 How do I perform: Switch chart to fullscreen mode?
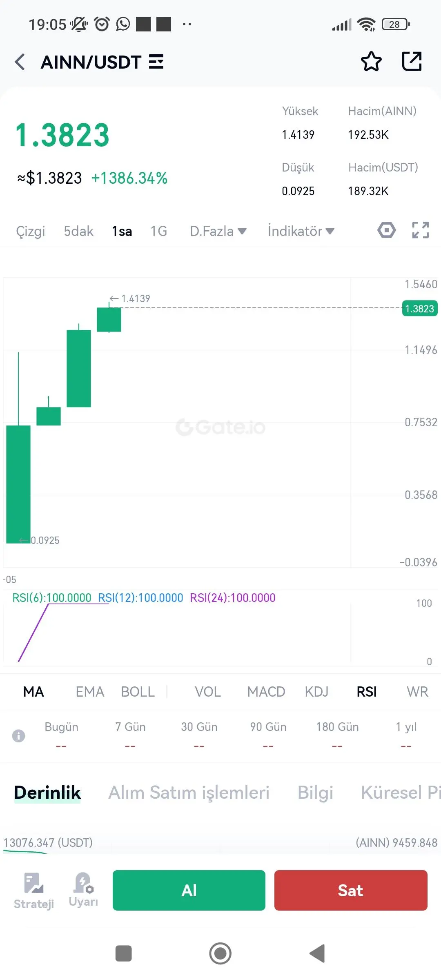click(420, 230)
